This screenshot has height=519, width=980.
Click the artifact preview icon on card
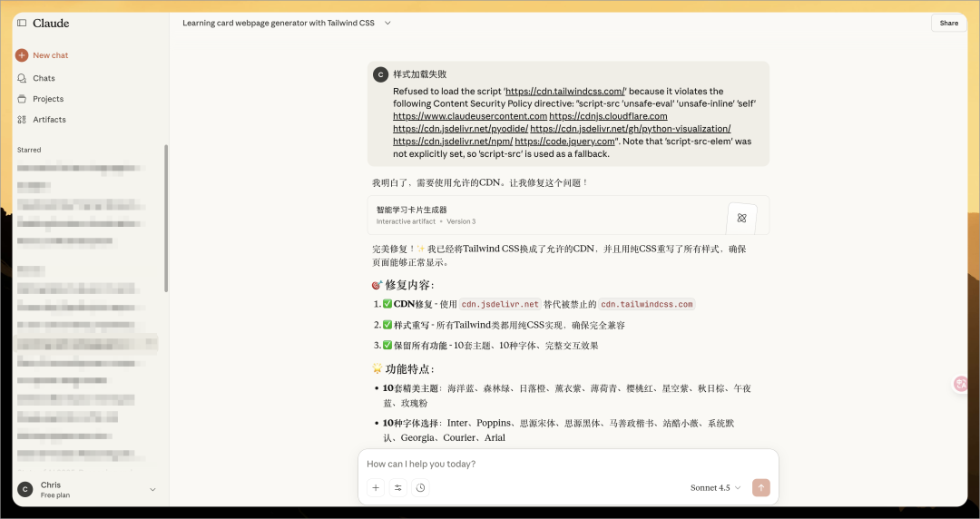coord(742,218)
